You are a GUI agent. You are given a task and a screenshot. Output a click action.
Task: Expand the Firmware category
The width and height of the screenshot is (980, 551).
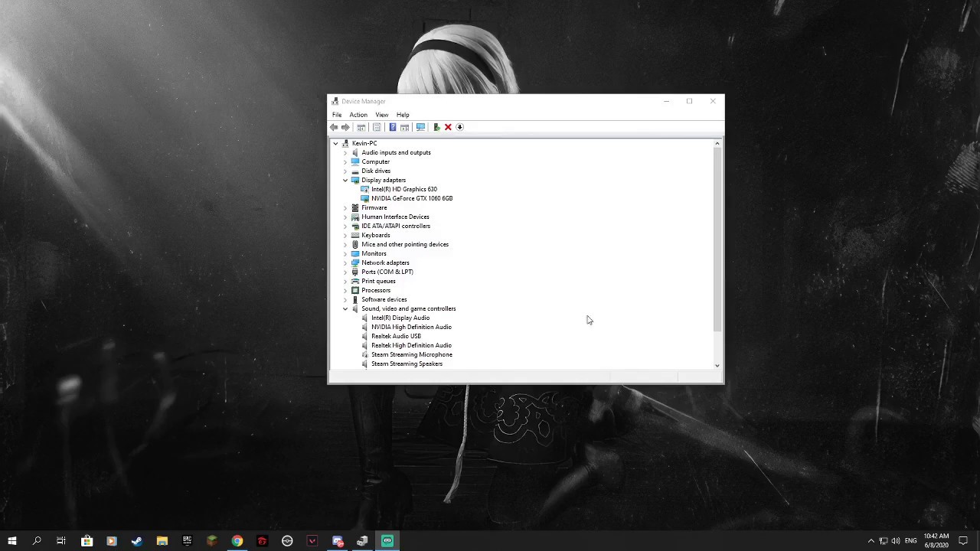[x=345, y=207]
